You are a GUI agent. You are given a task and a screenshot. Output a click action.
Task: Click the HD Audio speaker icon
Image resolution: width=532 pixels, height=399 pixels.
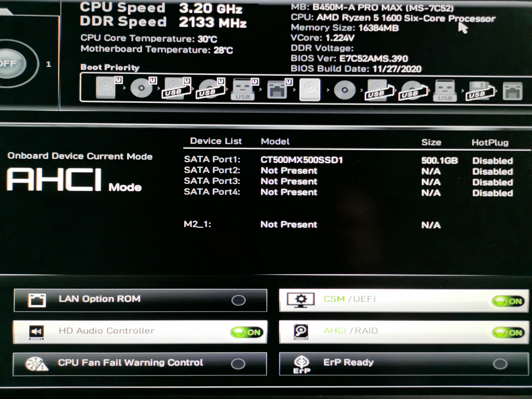36,332
